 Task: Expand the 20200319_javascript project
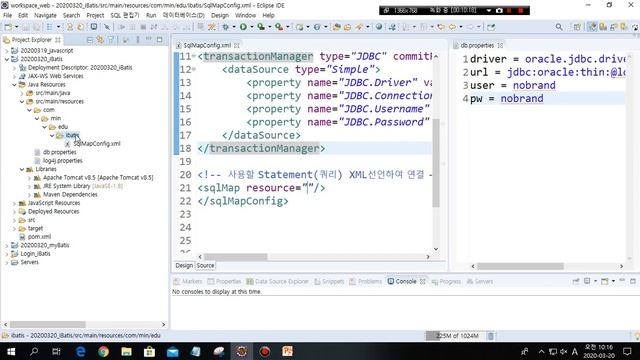[x=7, y=51]
